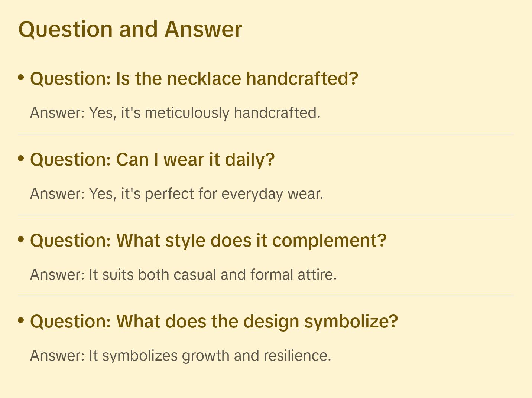532x398 pixels.
Task: Click the answer "Yes, it's meticulously handcrafted."
Action: [175, 113]
